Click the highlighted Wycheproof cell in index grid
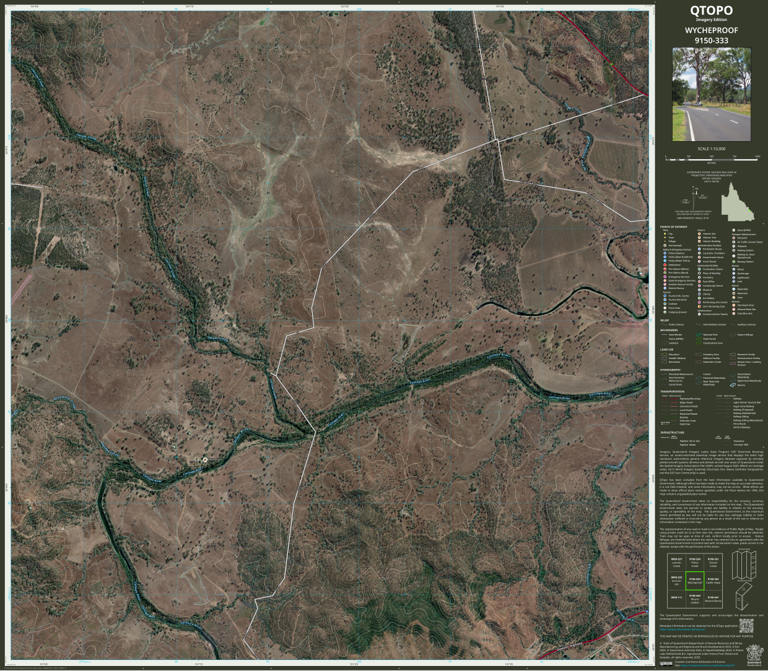 pos(695,581)
